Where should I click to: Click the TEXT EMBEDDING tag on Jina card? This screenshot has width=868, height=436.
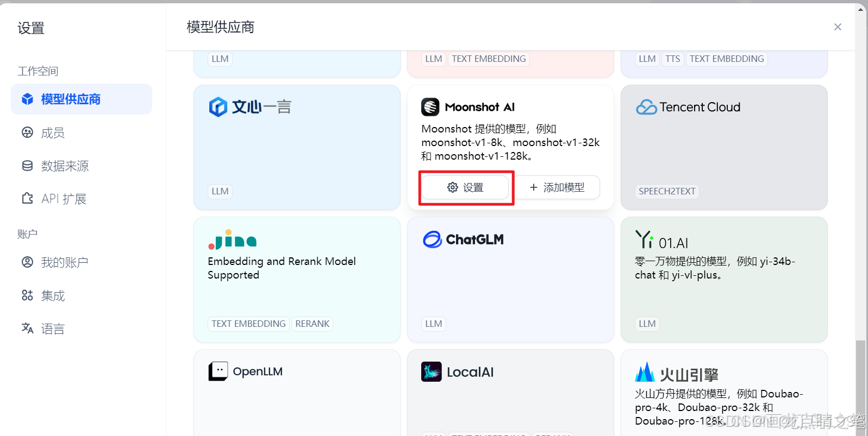[x=248, y=324]
